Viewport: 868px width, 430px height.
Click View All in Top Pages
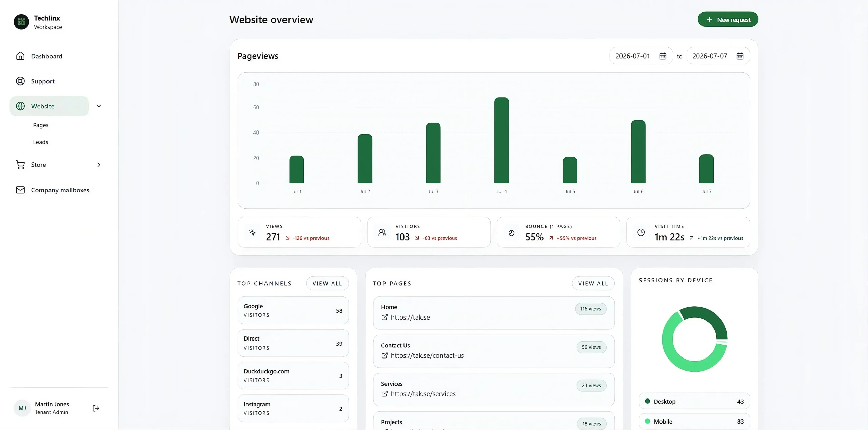(593, 283)
